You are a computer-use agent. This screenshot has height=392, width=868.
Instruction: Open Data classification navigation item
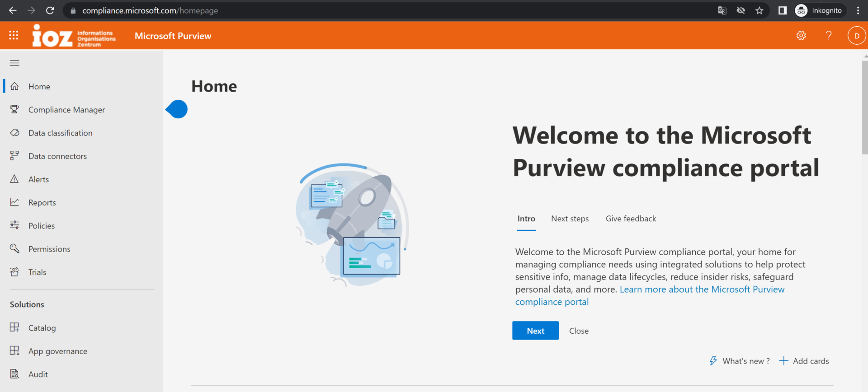[x=81, y=133]
